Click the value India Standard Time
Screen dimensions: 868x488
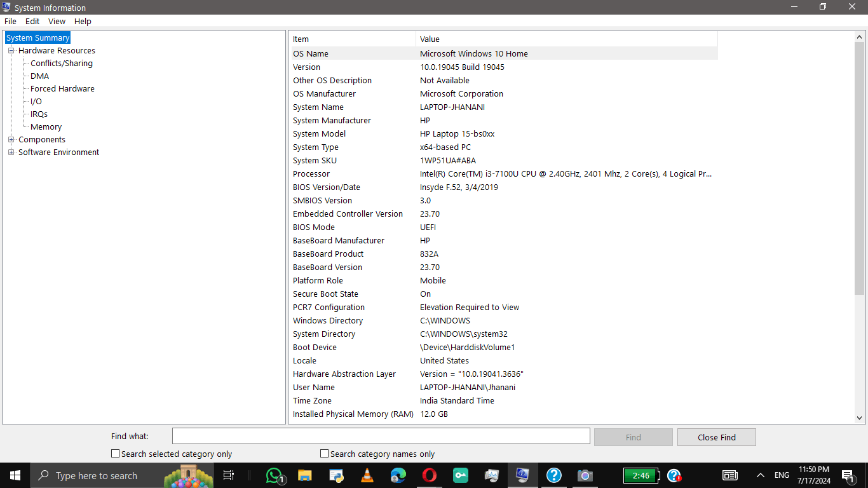[457, 400]
